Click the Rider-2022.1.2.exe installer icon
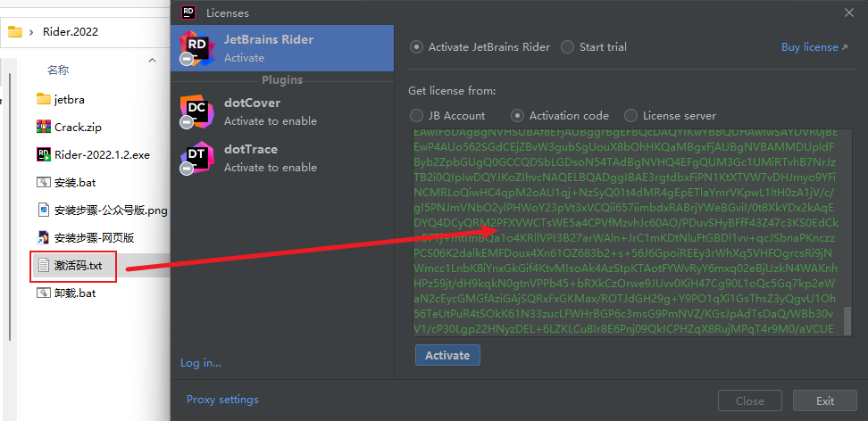 pos(44,155)
